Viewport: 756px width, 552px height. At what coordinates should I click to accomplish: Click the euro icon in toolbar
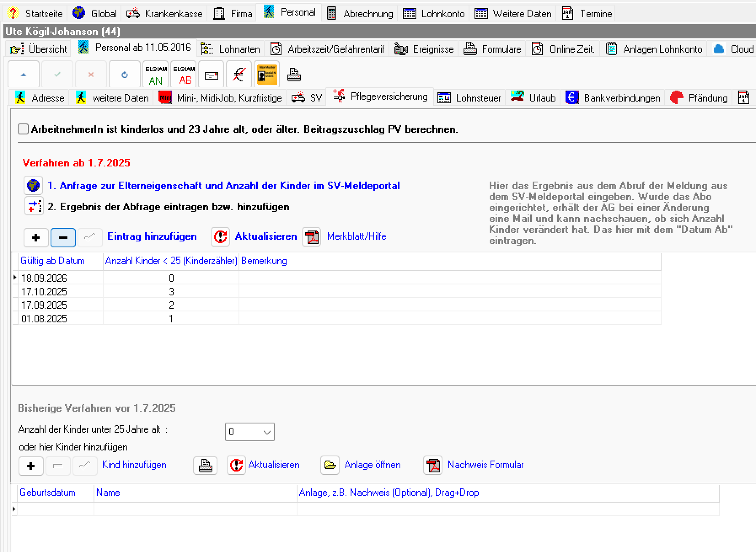click(239, 75)
